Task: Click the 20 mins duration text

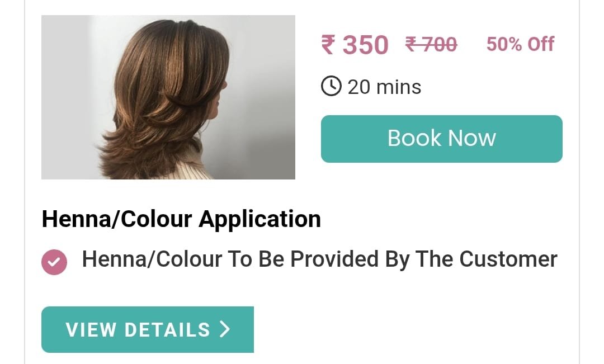Action: coord(384,87)
